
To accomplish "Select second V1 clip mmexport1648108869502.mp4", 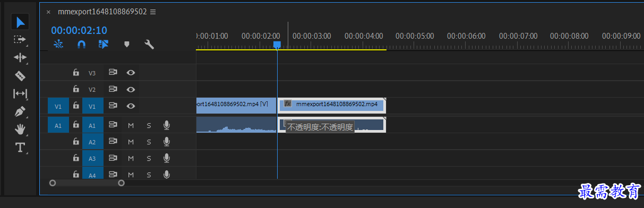I will (332, 105).
